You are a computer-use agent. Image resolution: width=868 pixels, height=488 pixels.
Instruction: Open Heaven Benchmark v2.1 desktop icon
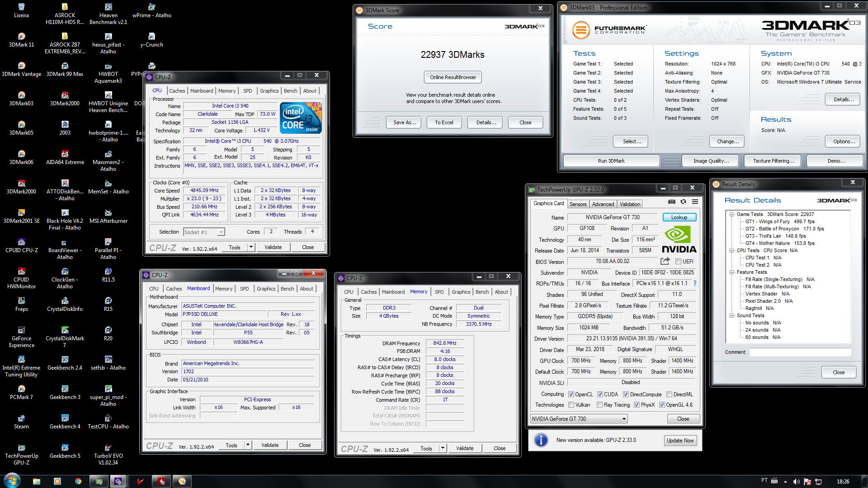(x=108, y=14)
